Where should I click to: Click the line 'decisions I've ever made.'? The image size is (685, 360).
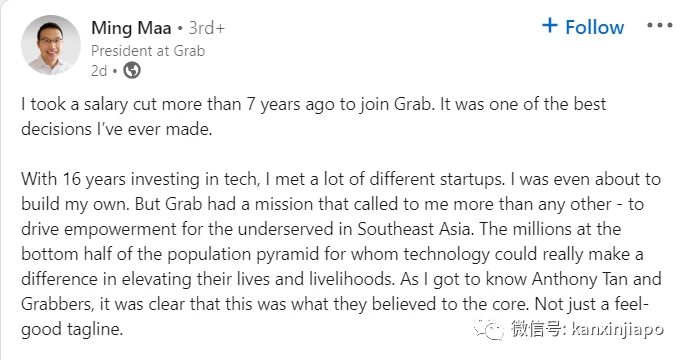point(117,129)
